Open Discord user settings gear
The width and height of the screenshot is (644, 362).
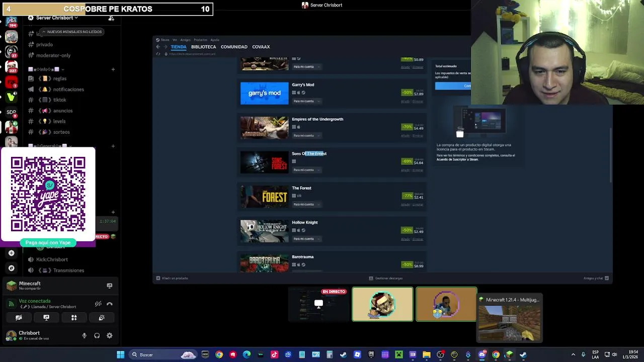pos(109,335)
